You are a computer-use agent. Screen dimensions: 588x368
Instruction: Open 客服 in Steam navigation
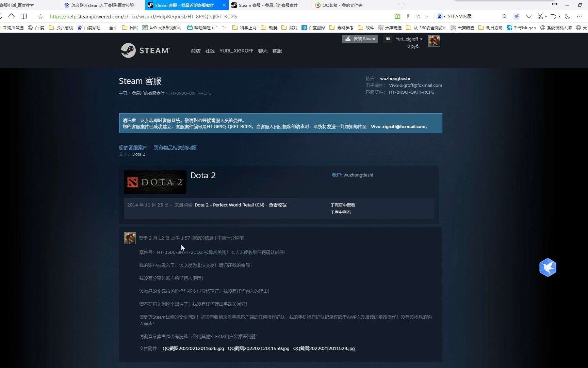click(x=277, y=51)
